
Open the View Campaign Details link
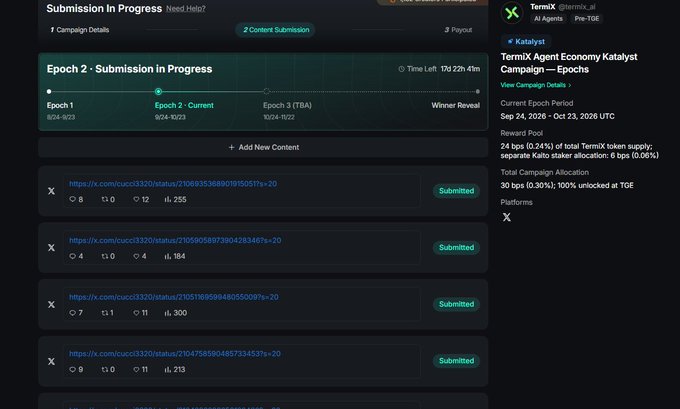(x=536, y=85)
